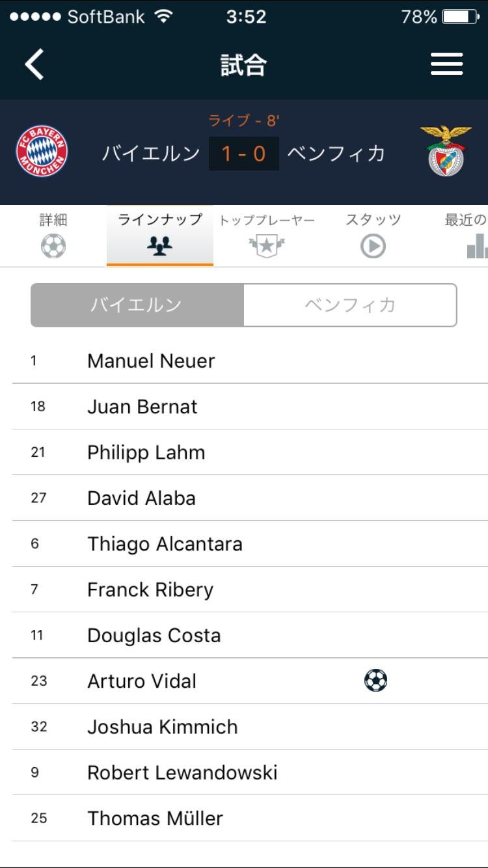488x868 pixels.
Task: Open the トッププレーヤー star badge icon
Action: (267, 246)
